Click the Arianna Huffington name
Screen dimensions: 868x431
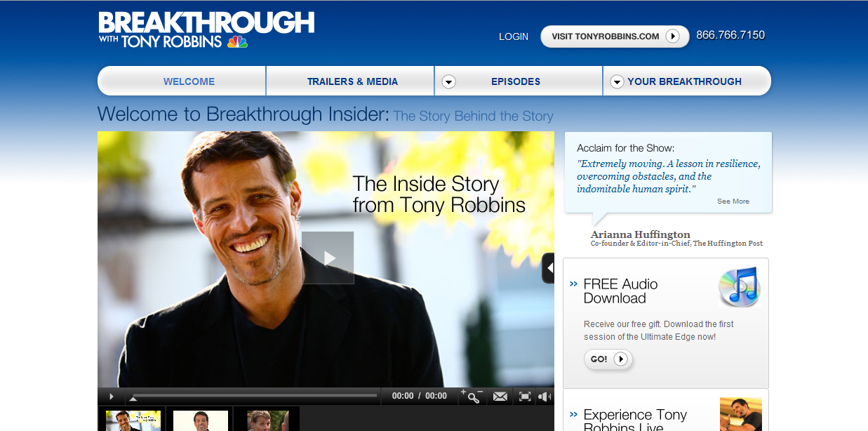click(x=641, y=234)
